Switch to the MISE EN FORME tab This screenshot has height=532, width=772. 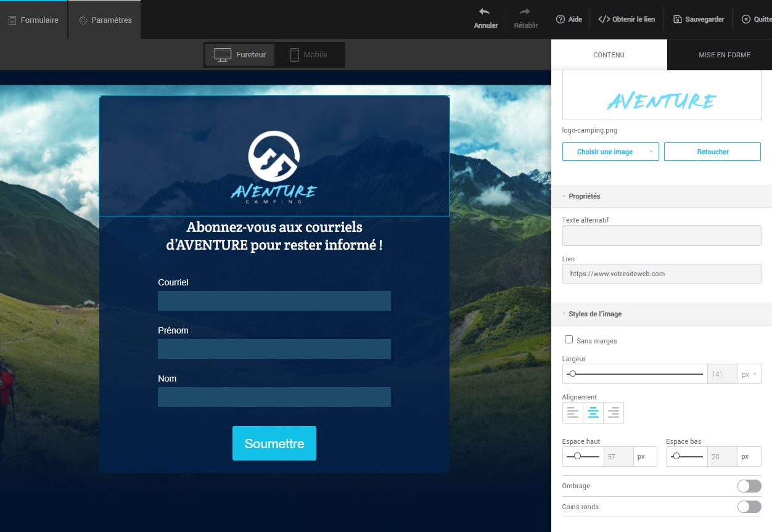[724, 55]
